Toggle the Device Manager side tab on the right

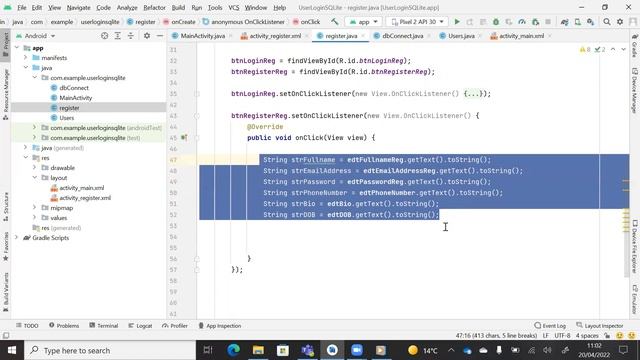(635, 91)
